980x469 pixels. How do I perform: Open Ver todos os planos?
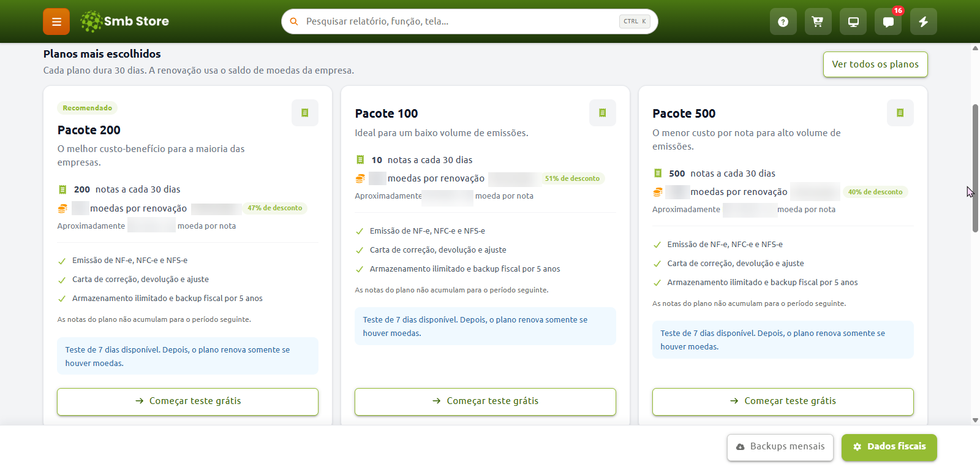coord(875,64)
